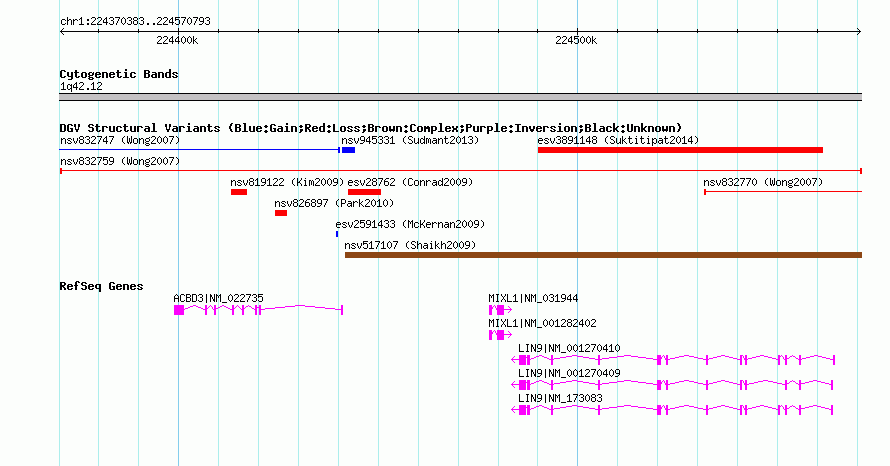Select the brown nsv517107 complex bar
The image size is (890, 466).
pyautogui.click(x=603, y=255)
